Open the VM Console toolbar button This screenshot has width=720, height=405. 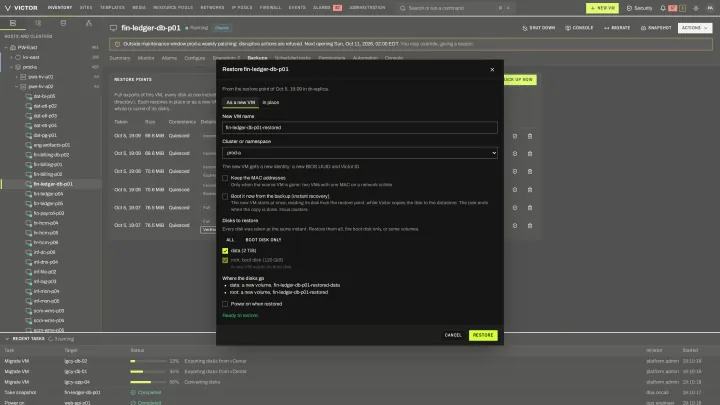click(579, 28)
